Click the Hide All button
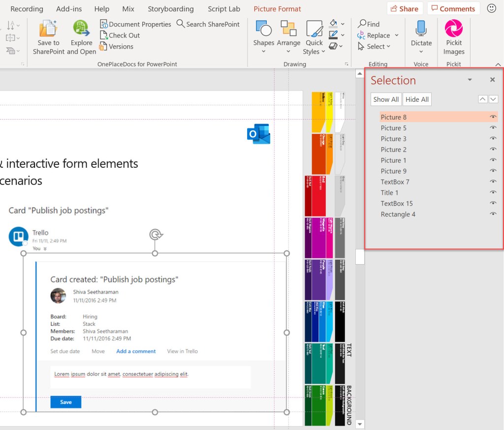 [416, 99]
